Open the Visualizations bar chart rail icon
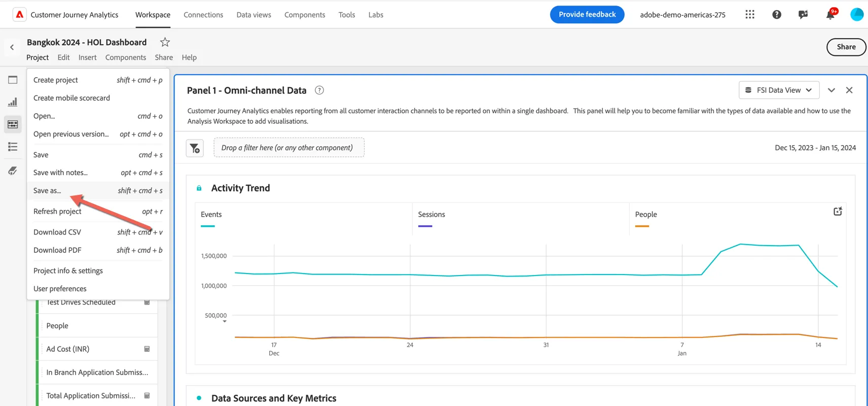Screen dimensions: 868x406 [13, 102]
